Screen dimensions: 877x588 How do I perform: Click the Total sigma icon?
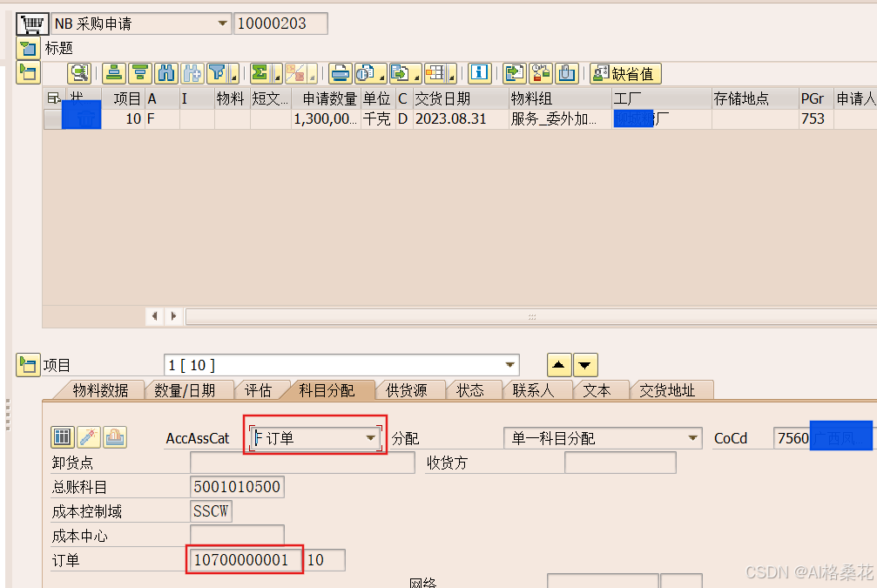coord(260,73)
